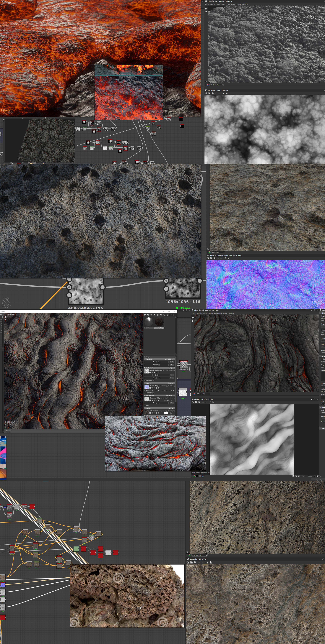Image resolution: width=325 pixels, height=644 pixels.
Task: Open the folder icon in materials toolbar
Action: click(155, 315)
